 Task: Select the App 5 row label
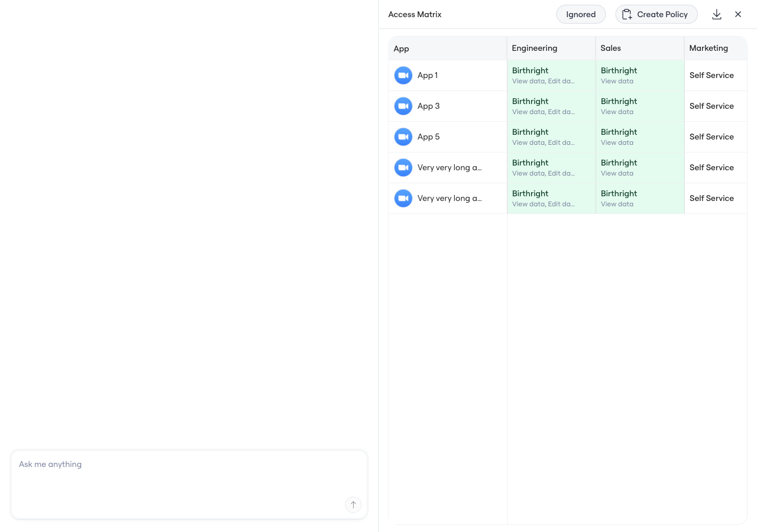click(429, 137)
